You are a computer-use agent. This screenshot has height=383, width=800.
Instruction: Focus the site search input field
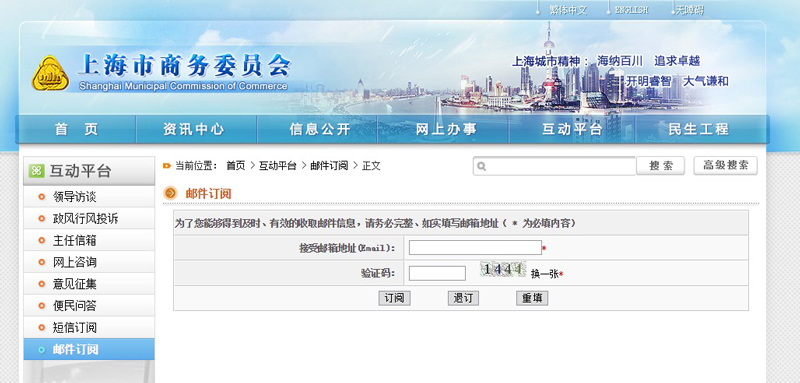(x=554, y=166)
